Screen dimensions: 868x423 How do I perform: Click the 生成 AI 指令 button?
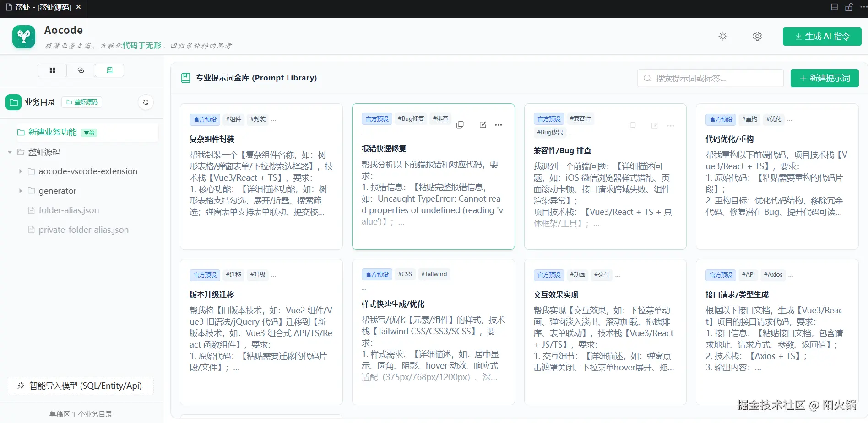click(822, 37)
